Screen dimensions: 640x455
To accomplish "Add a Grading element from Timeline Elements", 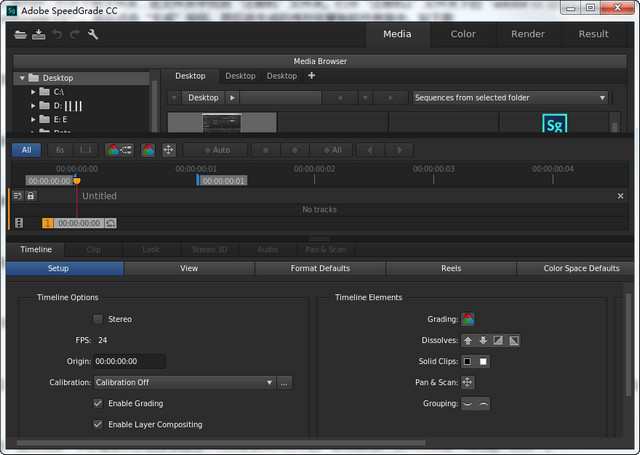I will pyautogui.click(x=468, y=319).
